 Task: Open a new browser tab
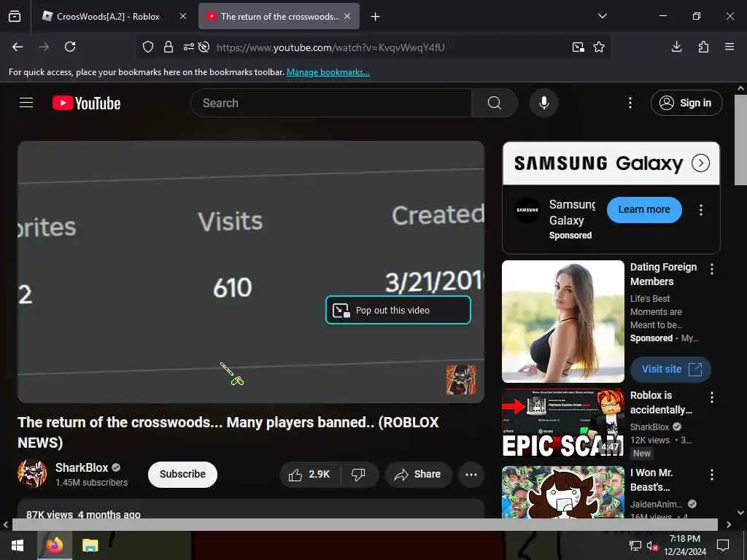pyautogui.click(x=376, y=17)
